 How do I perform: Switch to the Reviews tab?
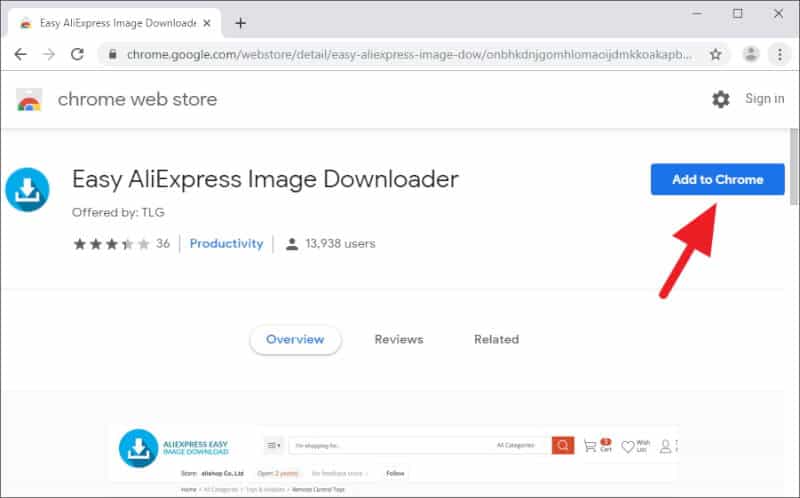click(x=398, y=339)
